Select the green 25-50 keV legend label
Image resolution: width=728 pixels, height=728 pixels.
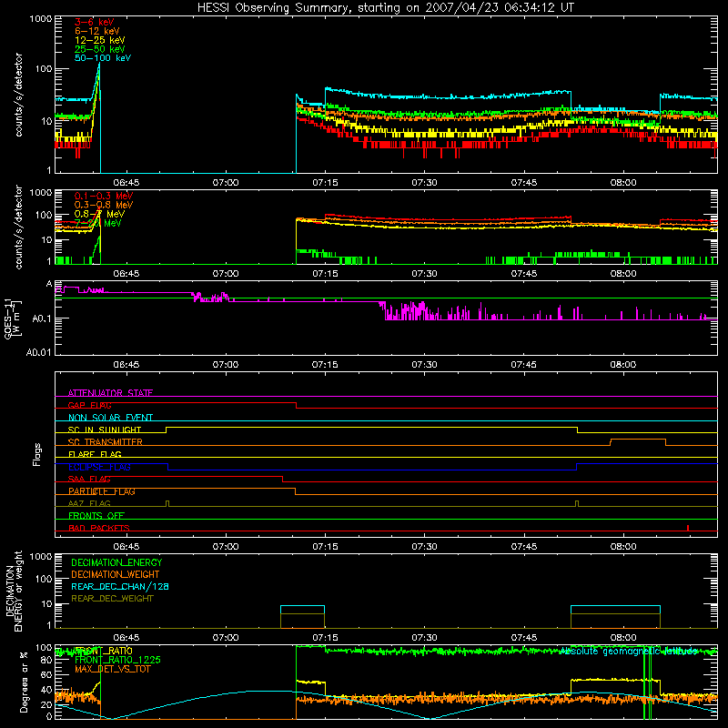(100, 49)
